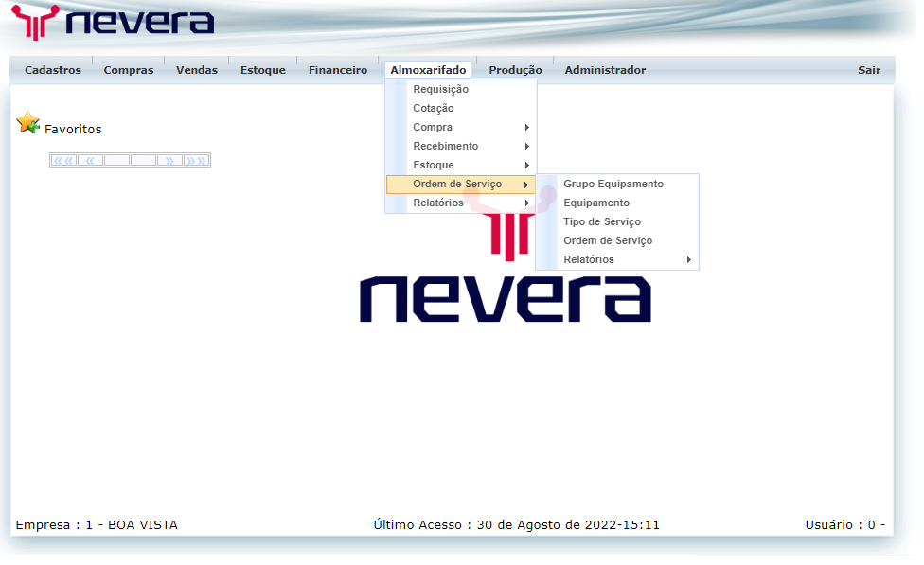
Task: Click the large Nevera watermark logo
Action: click(x=505, y=299)
